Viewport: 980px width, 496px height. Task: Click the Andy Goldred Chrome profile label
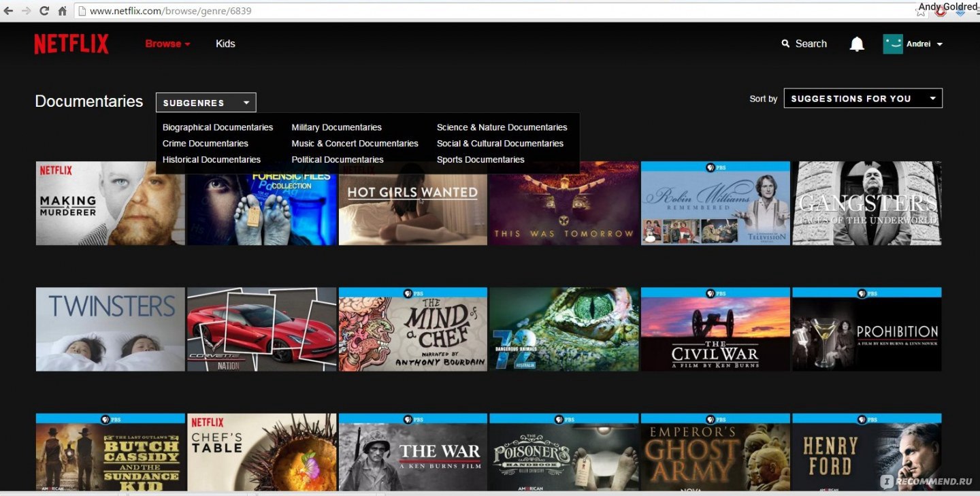(x=947, y=7)
